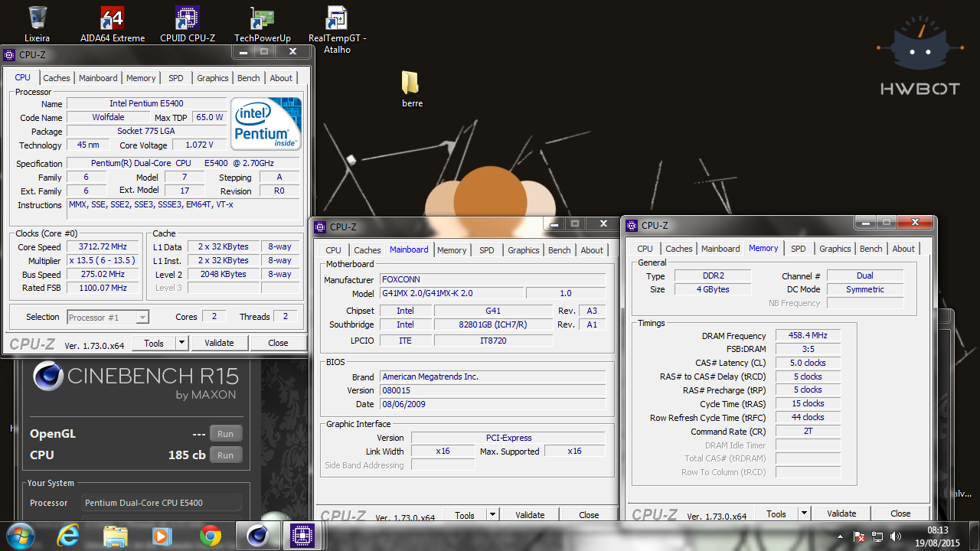Click the BIOS Date value 08/06/2009
980x551 pixels.
[x=493, y=404]
